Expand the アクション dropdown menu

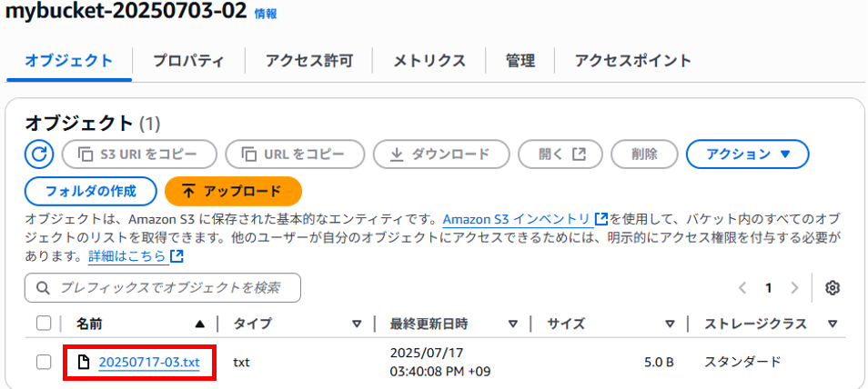click(x=747, y=154)
